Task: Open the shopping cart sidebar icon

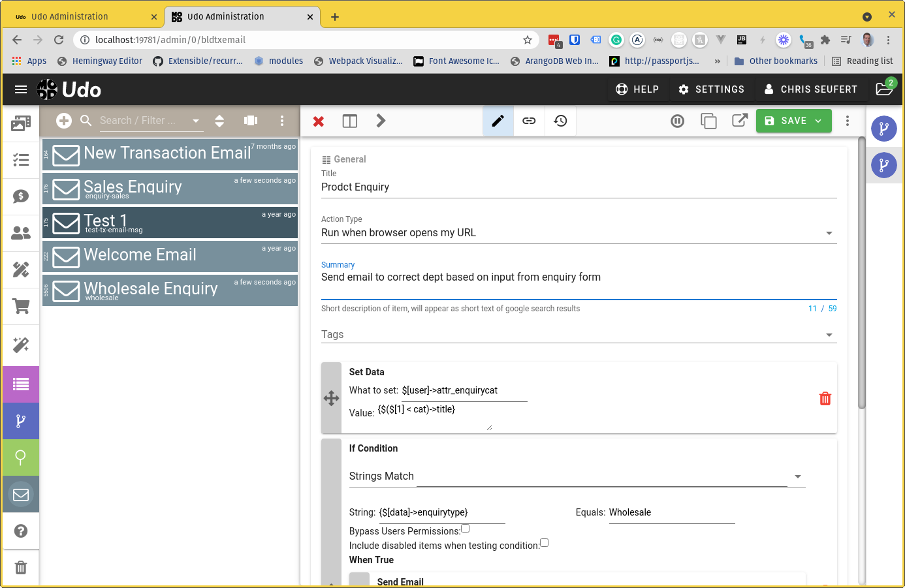Action: (x=21, y=306)
